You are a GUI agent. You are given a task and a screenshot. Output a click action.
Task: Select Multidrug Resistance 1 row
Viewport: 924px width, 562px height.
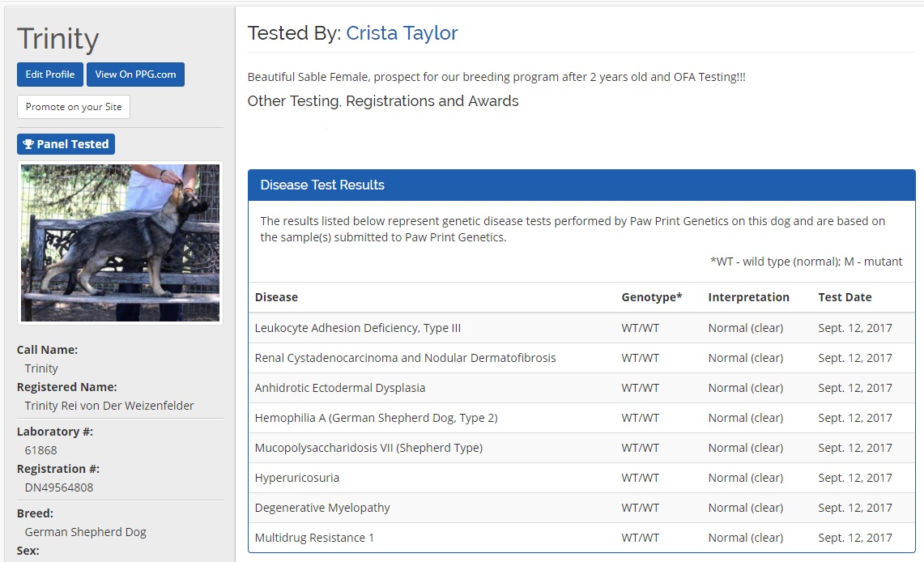tap(581, 538)
